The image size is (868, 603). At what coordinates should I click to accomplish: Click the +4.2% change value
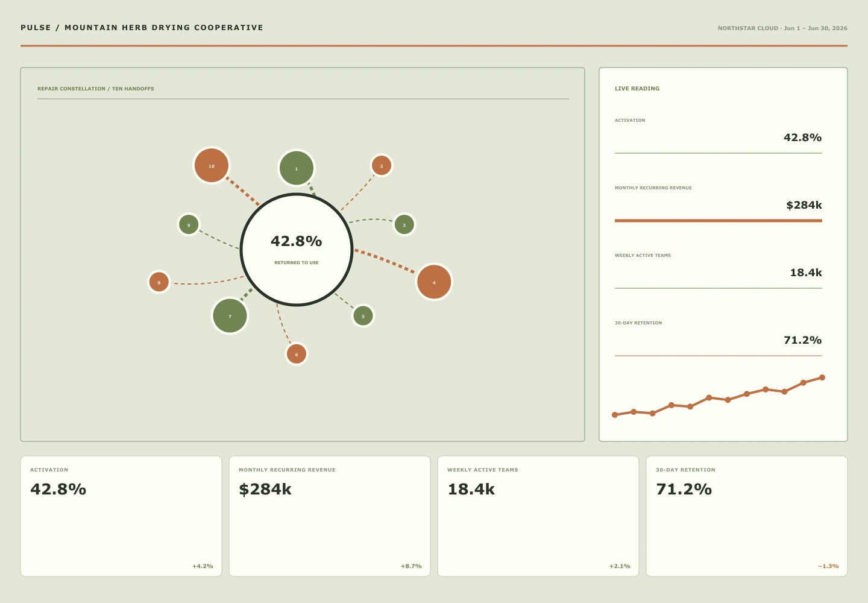coord(203,566)
